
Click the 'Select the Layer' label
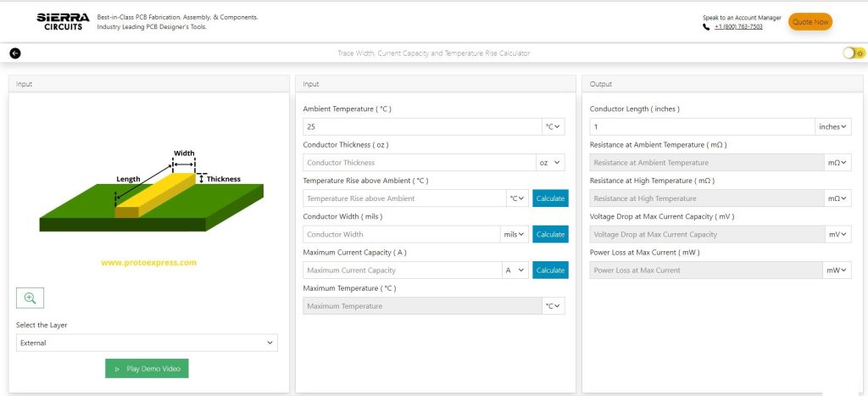coord(42,325)
